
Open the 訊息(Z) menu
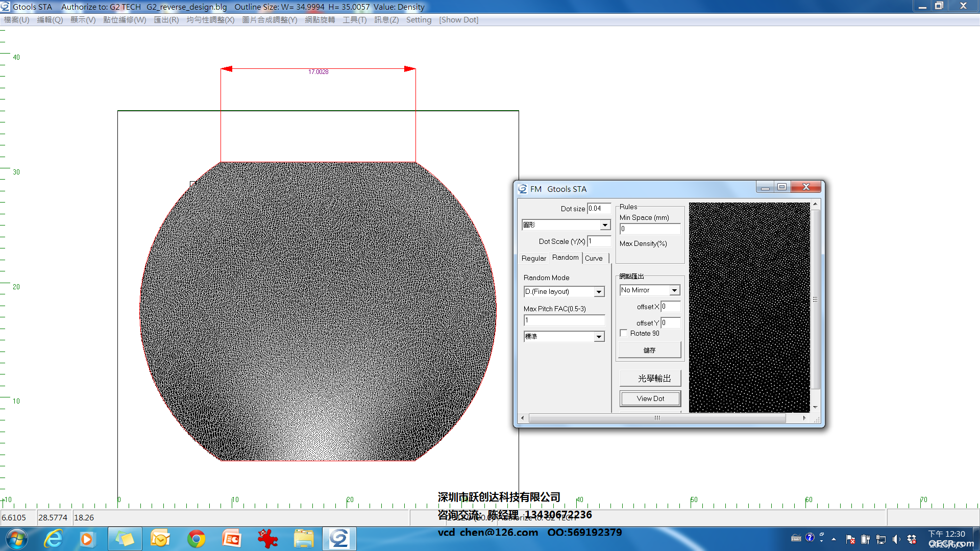pyautogui.click(x=386, y=20)
